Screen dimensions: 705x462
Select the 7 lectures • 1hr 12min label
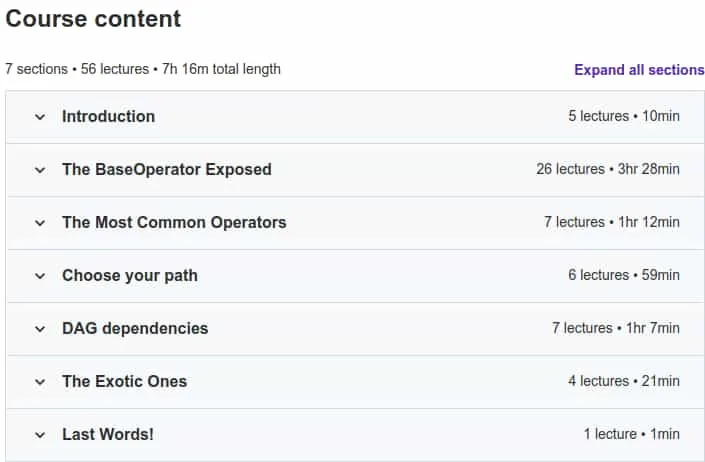point(612,222)
